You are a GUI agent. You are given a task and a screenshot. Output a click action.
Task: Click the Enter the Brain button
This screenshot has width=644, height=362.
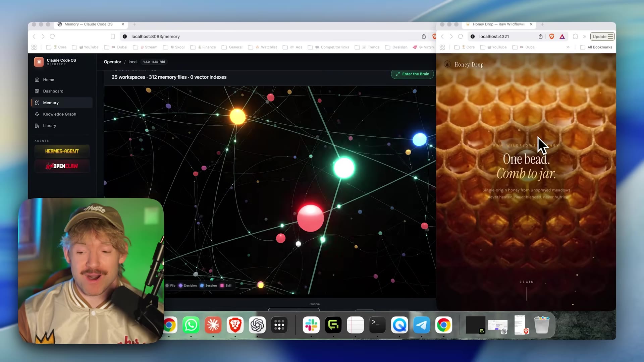pyautogui.click(x=412, y=74)
